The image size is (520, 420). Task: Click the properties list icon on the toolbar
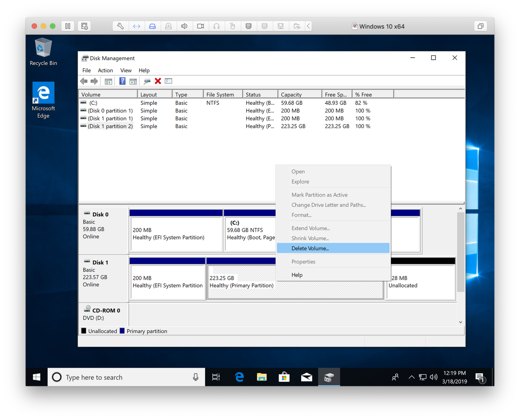pyautogui.click(x=167, y=81)
